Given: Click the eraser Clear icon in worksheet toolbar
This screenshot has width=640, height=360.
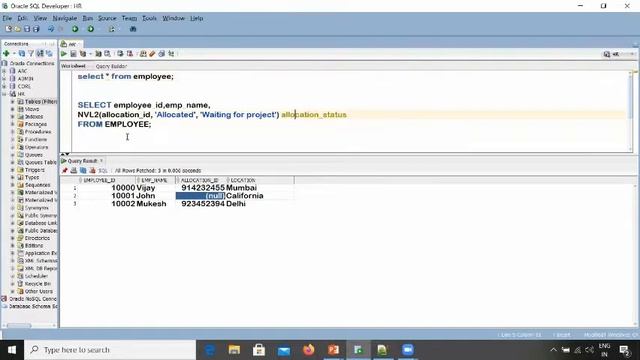Looking at the screenshot, I should 153,54.
